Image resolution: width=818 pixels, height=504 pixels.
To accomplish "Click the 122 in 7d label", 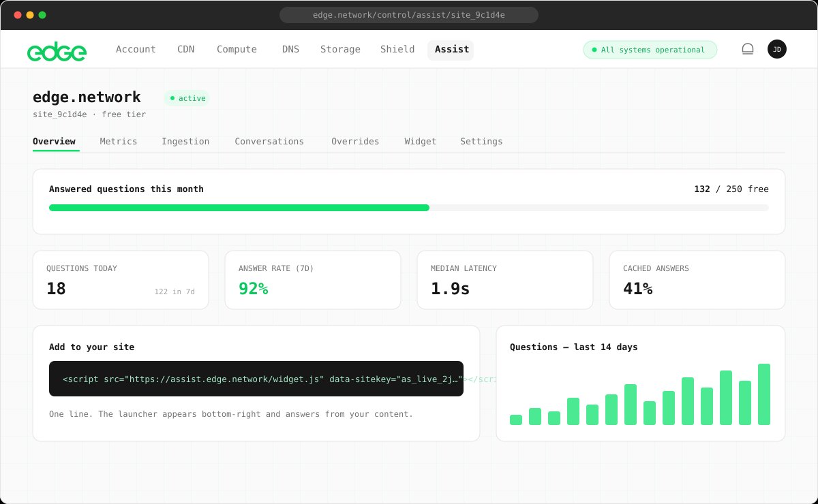I will click(175, 292).
